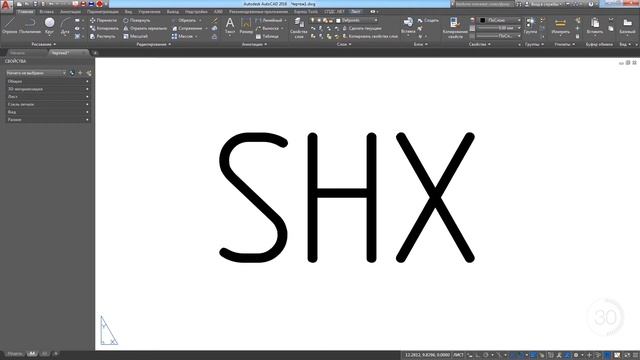Expand the Аннотации panel flyout
This screenshot has height=360, width=640.
click(254, 44)
